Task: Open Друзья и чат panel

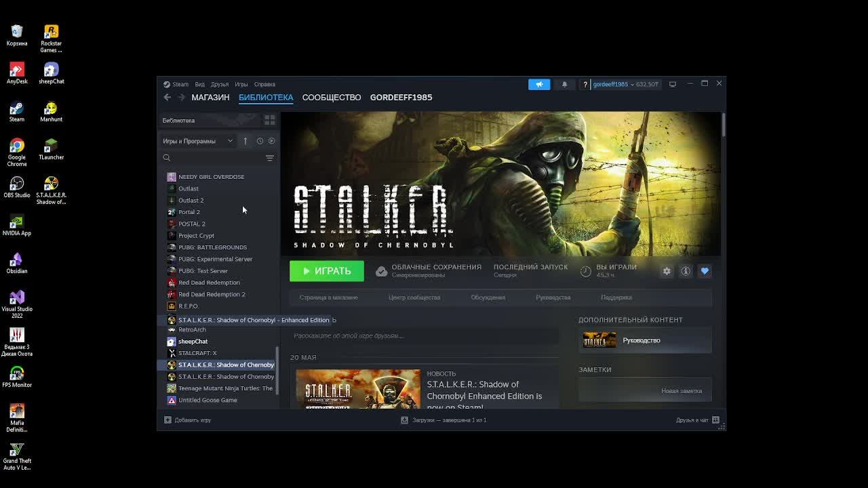Action: tap(697, 420)
